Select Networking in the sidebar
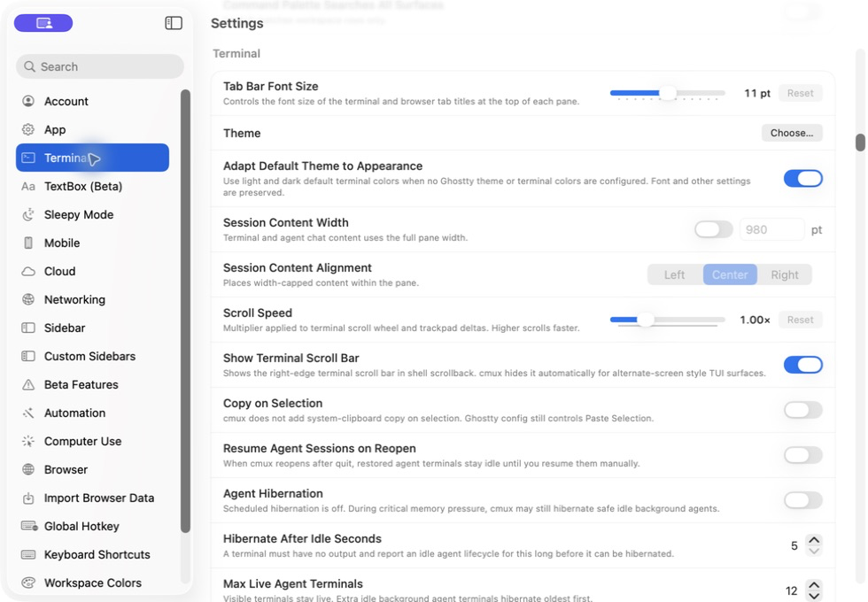This screenshot has height=602, width=868. pyautogui.click(x=92, y=299)
